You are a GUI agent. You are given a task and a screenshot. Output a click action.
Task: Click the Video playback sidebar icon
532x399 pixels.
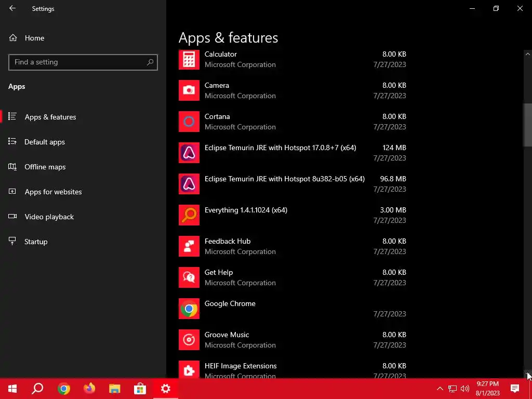coord(12,217)
